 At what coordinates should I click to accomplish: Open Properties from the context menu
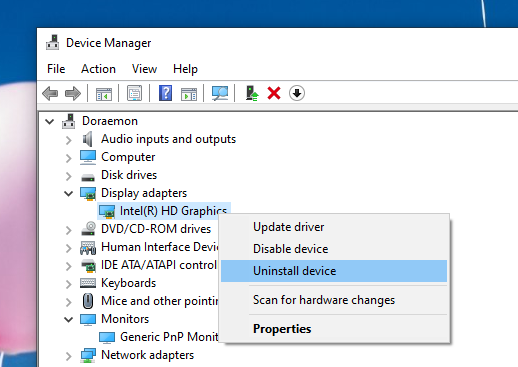click(x=334, y=329)
